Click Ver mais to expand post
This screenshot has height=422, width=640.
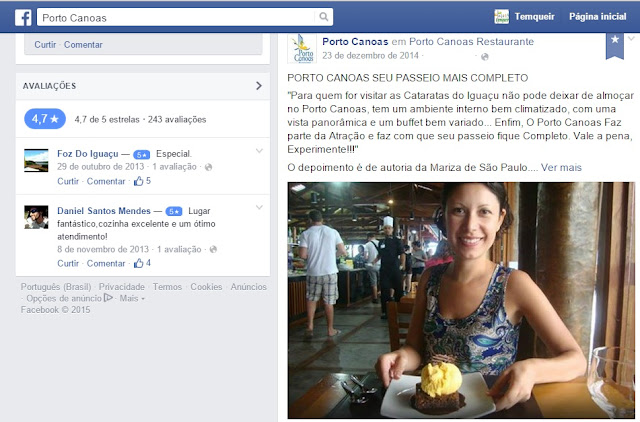tap(561, 167)
